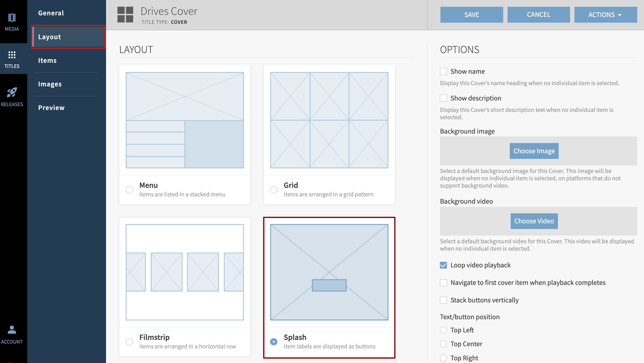Select the Menu layout radio button
Screen dimensions: 644x363
coord(129,190)
